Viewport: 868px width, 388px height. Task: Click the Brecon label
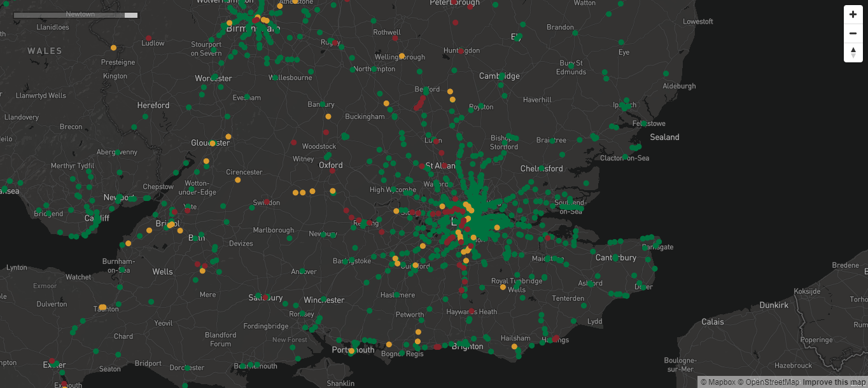71,127
